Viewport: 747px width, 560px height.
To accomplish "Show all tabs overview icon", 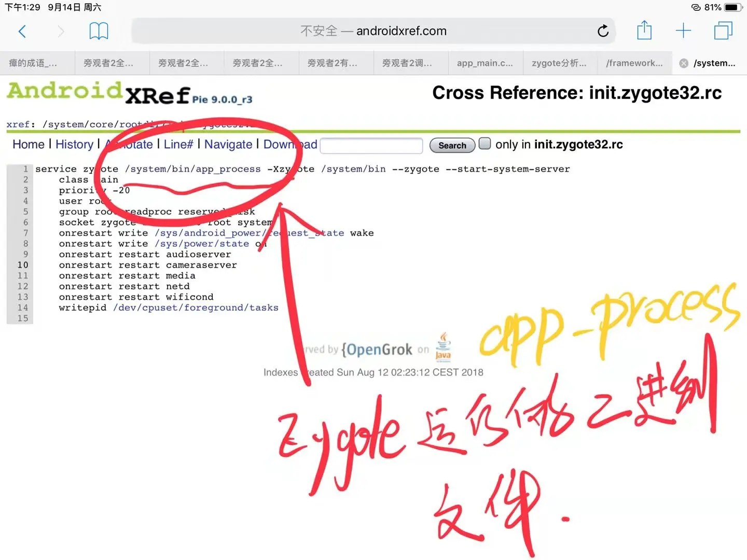I will point(723,31).
